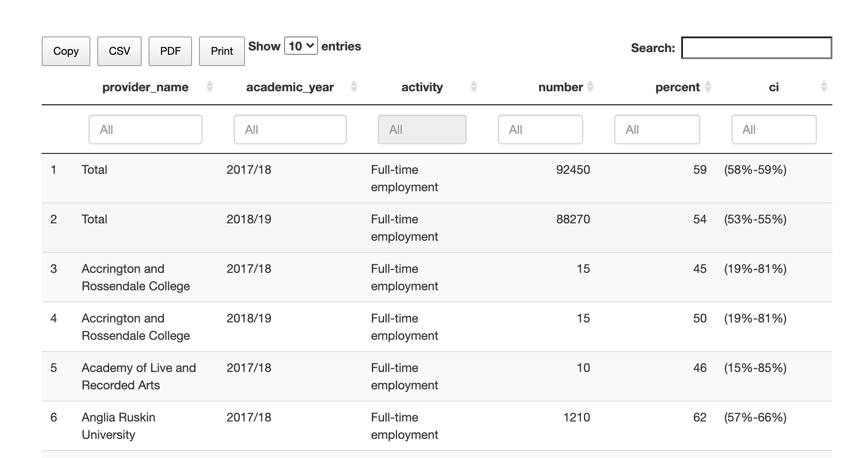Click the Print button
Screen dimensions: 868x458
click(x=222, y=51)
